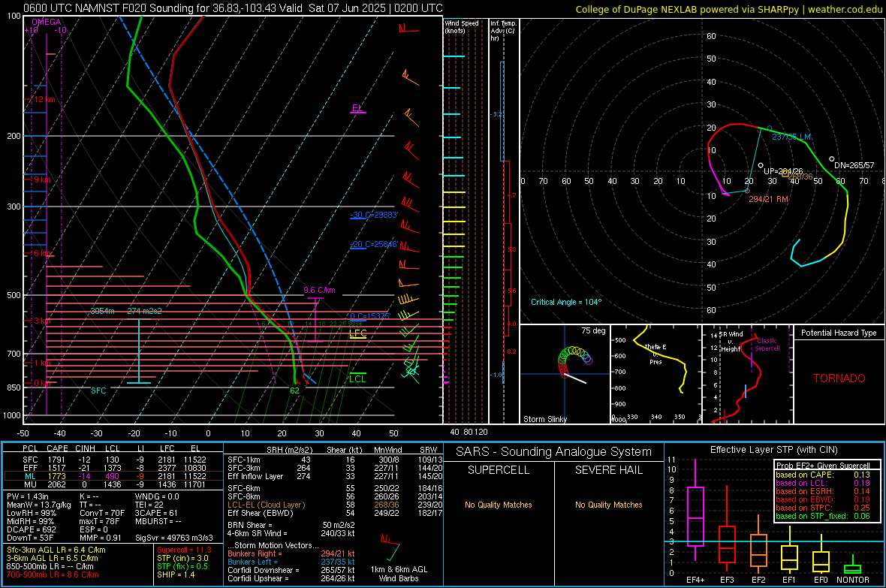Click the -30 C=29883' height label
This screenshot has height=588, width=886.
374,215
